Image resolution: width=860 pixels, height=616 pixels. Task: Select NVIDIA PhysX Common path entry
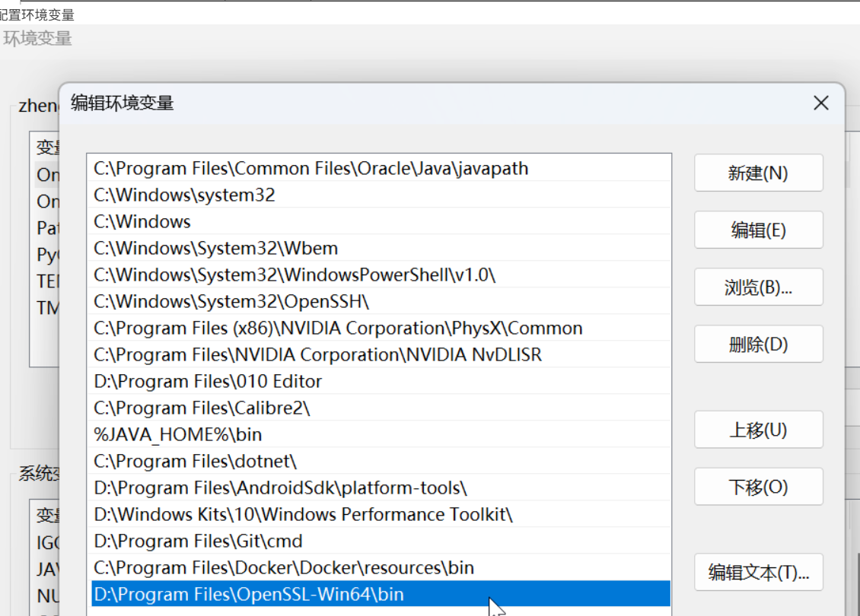coord(338,328)
